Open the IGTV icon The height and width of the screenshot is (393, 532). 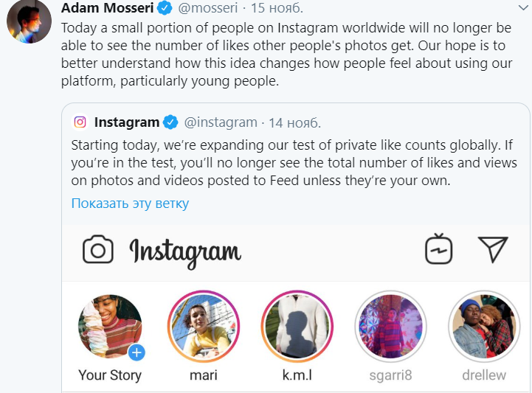tap(438, 249)
